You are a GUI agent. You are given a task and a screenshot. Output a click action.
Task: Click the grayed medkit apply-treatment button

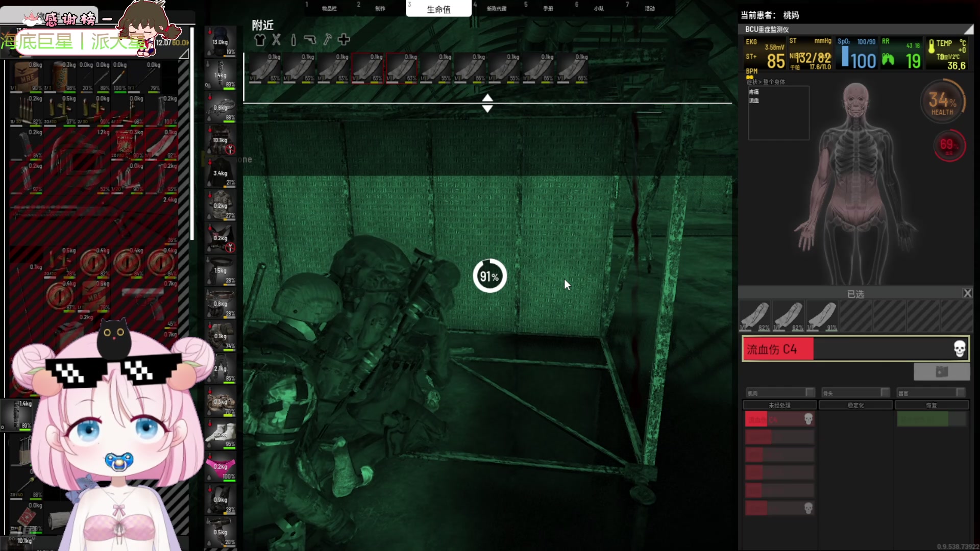click(941, 372)
